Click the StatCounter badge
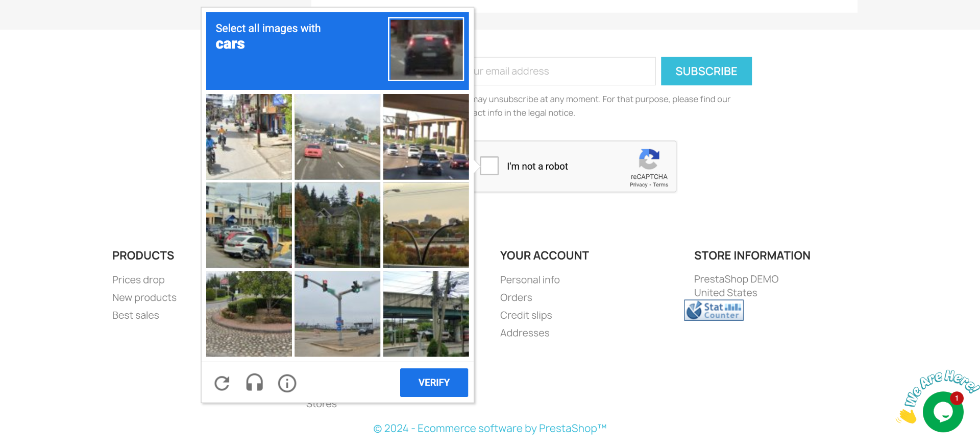980x446 pixels. click(x=714, y=310)
